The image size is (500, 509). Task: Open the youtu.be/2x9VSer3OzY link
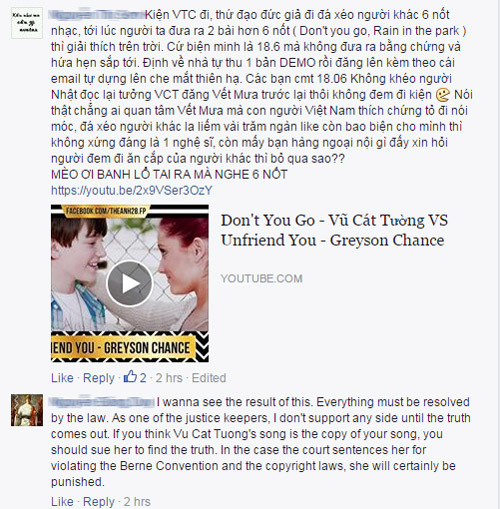pos(132,190)
